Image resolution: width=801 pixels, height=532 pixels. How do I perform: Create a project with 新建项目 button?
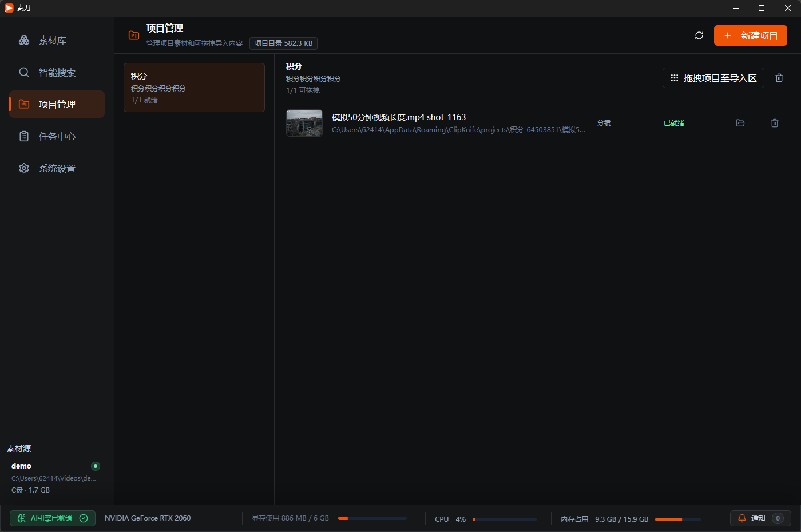tap(751, 35)
